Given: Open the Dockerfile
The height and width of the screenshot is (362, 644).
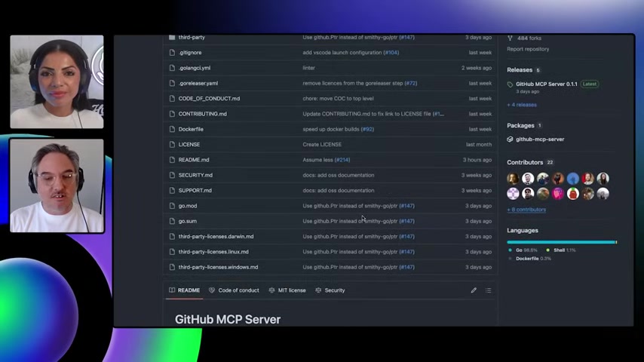Looking at the screenshot, I should [191, 129].
